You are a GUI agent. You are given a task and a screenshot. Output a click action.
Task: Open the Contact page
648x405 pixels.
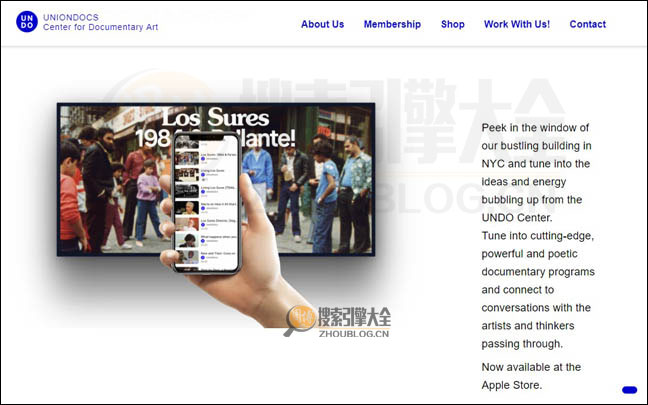tap(588, 24)
